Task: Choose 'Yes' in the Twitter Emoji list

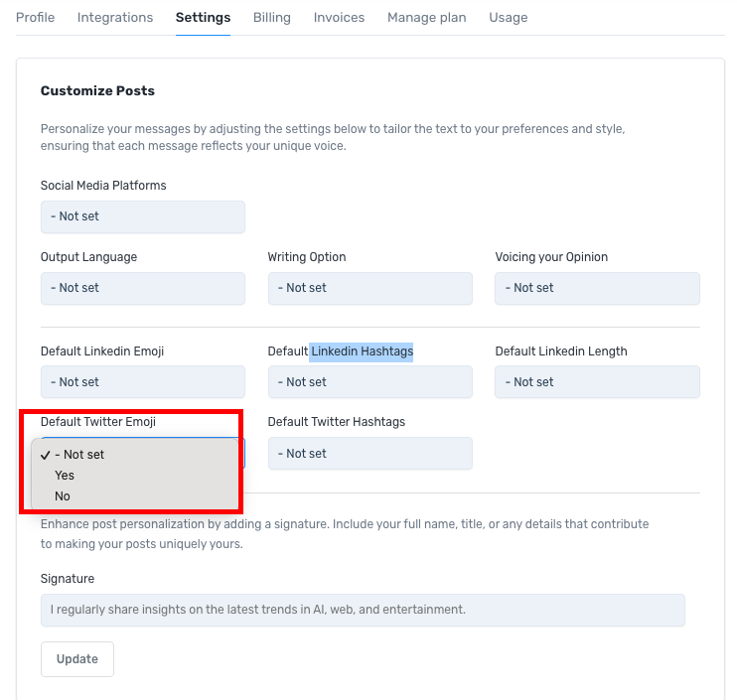Action: point(66,476)
